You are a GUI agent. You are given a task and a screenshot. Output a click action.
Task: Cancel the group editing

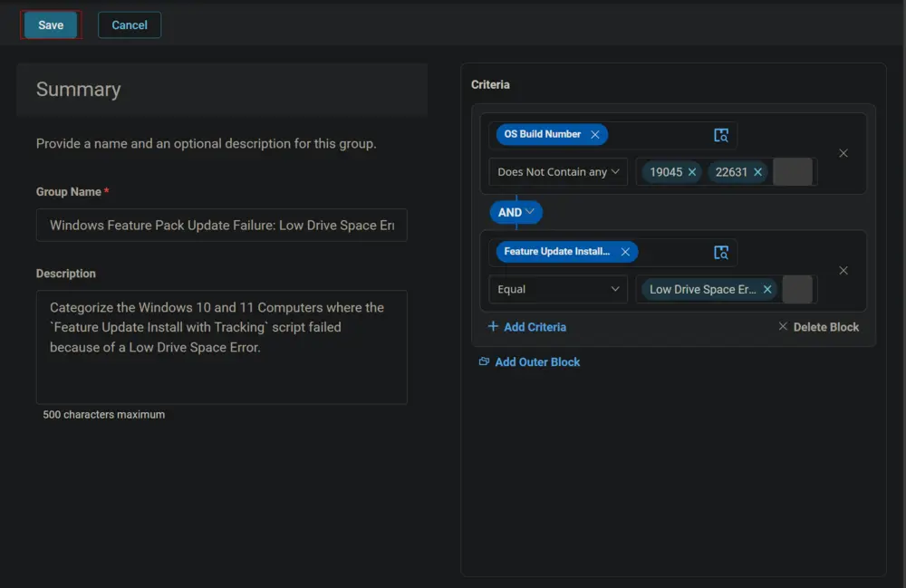[x=130, y=24]
